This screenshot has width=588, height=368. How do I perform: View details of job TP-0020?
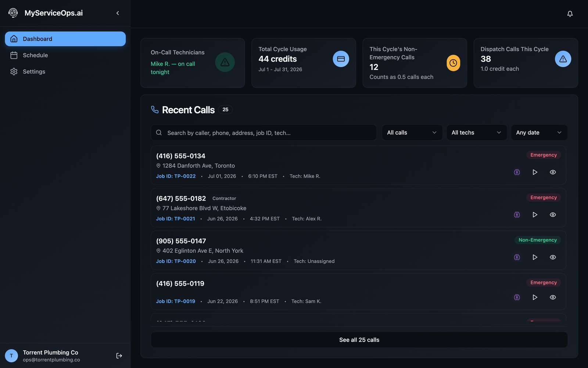click(553, 257)
